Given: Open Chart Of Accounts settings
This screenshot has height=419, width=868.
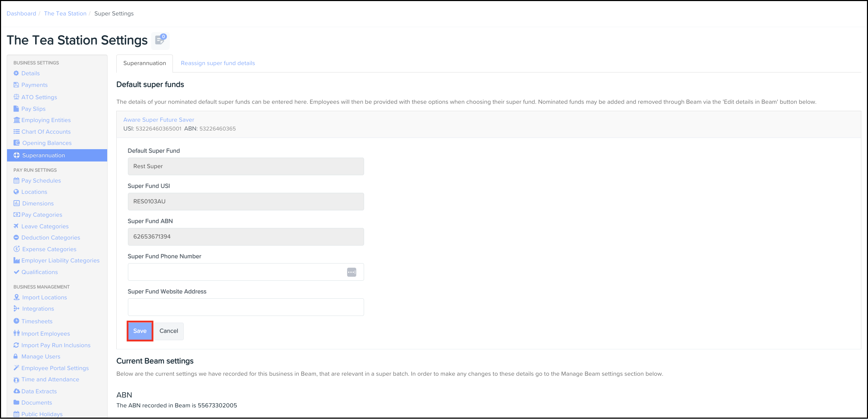Looking at the screenshot, I should pos(46,132).
